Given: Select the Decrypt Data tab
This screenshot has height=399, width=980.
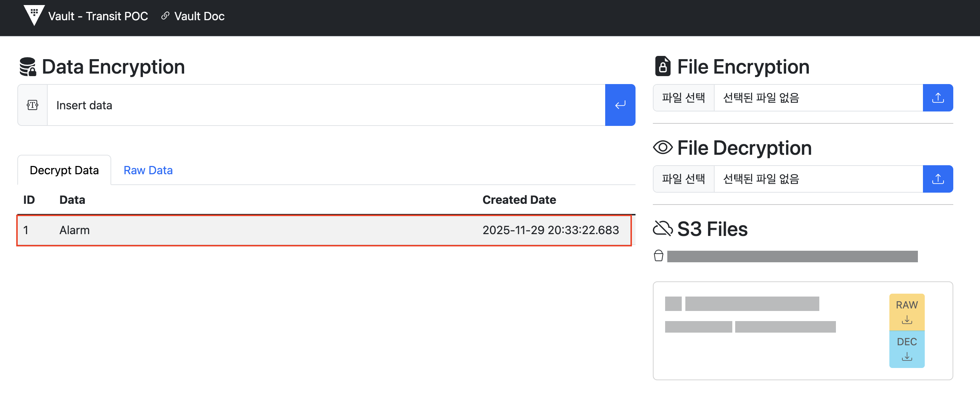Looking at the screenshot, I should pyautogui.click(x=64, y=170).
